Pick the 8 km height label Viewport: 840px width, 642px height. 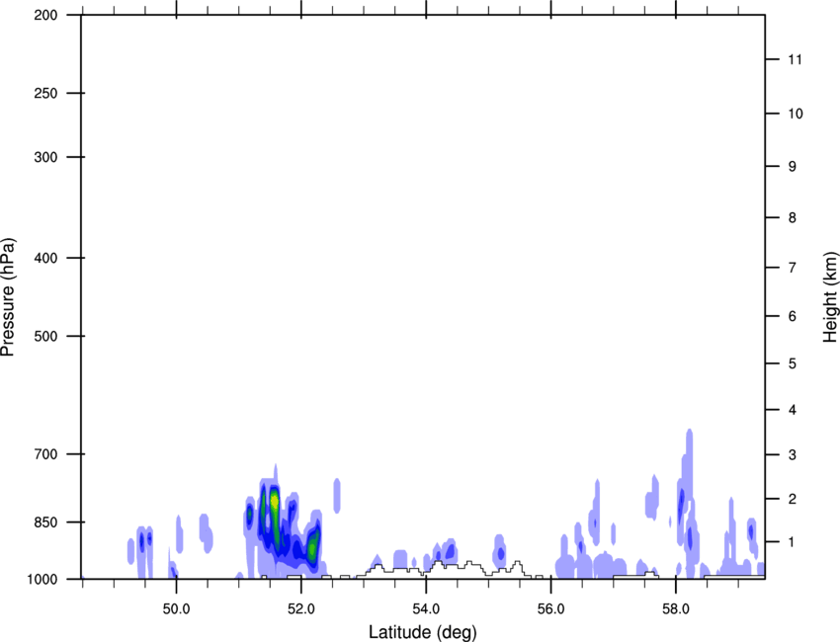(793, 217)
